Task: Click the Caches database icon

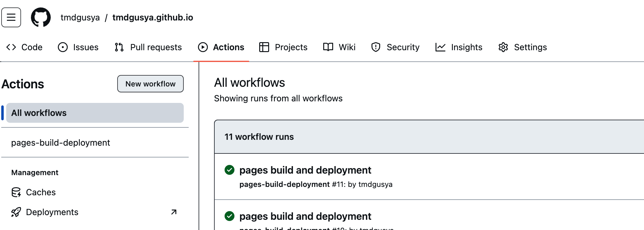Action: [x=16, y=192]
